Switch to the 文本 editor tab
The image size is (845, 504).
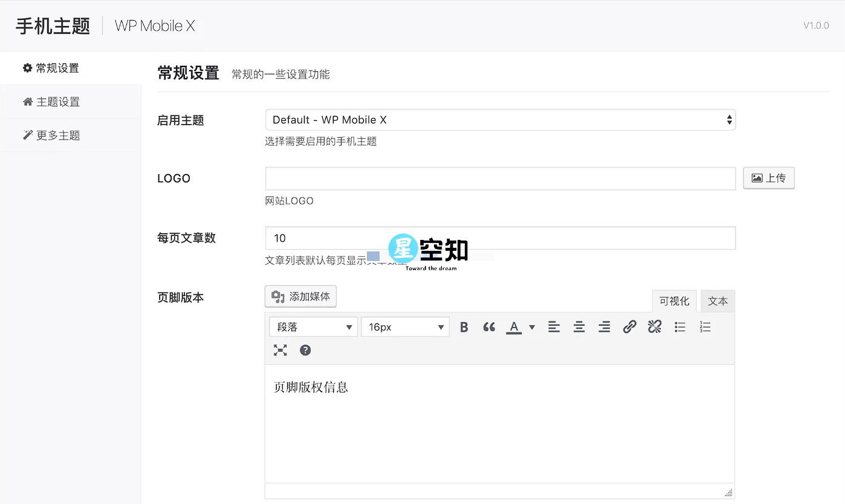[x=717, y=301]
